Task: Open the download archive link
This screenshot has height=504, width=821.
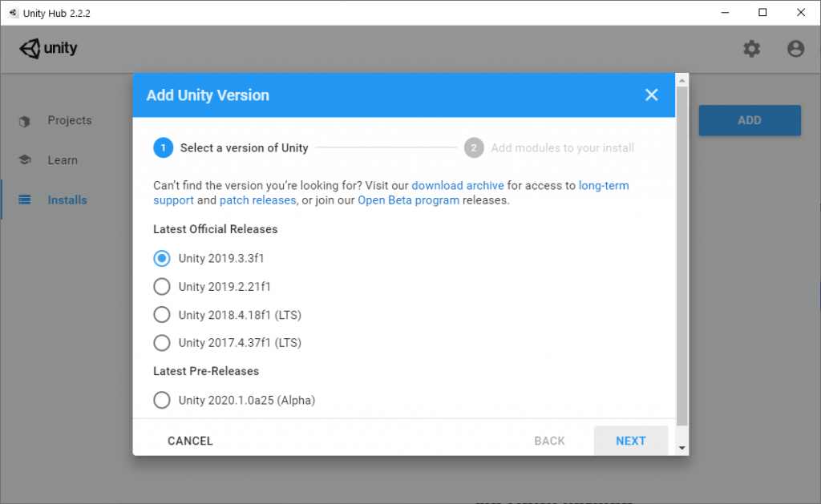Action: click(458, 186)
